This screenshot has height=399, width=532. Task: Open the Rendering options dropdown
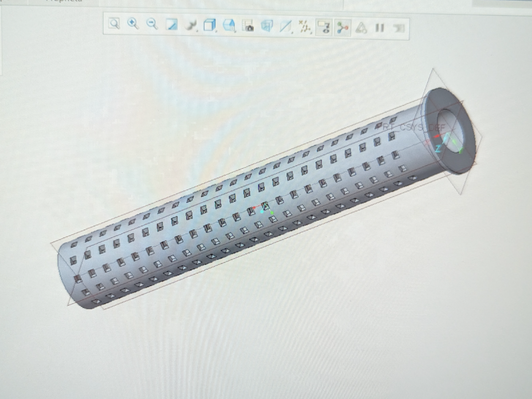[x=191, y=25]
